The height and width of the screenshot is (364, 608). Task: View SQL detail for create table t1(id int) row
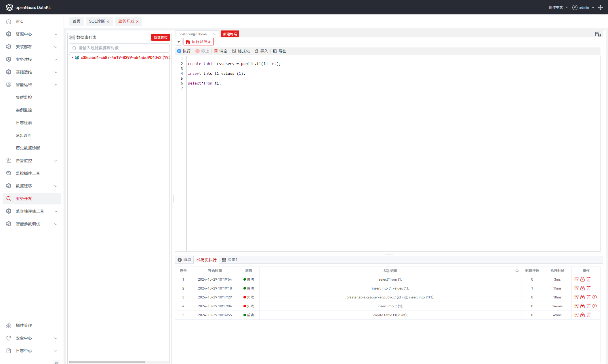pos(576,315)
